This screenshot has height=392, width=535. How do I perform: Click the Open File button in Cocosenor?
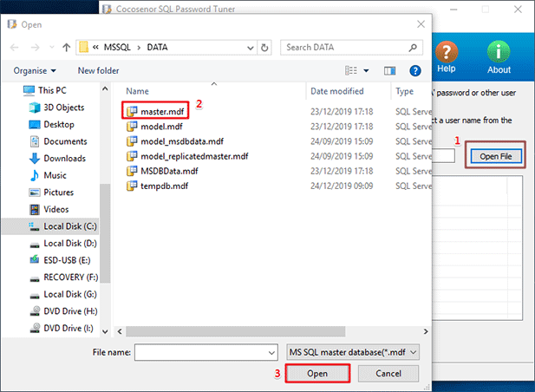pyautogui.click(x=495, y=156)
